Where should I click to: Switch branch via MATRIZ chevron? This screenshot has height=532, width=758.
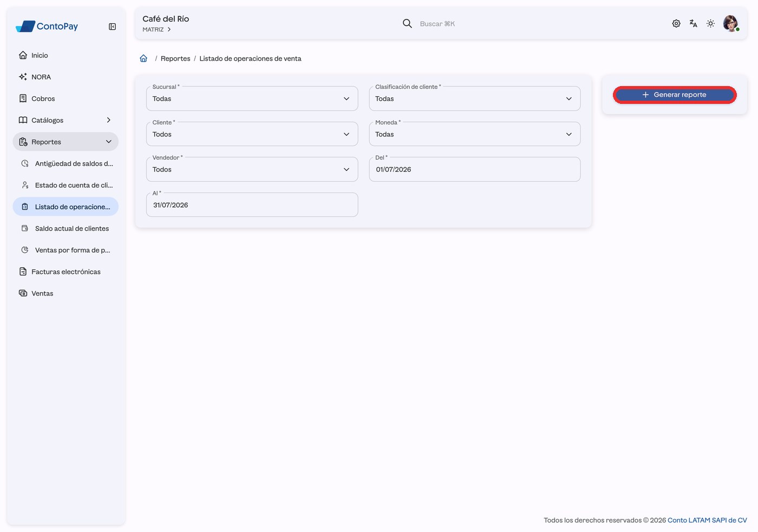[169, 30]
